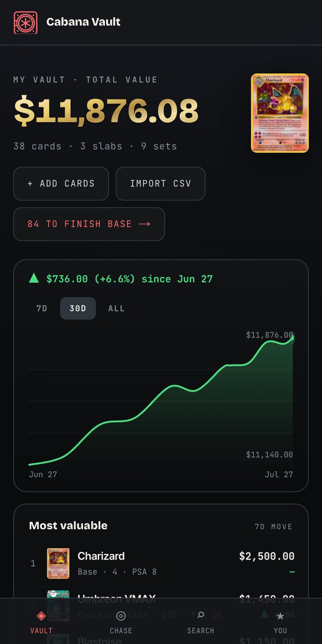Open the Chase target icon
This screenshot has height=644, width=322.
(x=121, y=616)
